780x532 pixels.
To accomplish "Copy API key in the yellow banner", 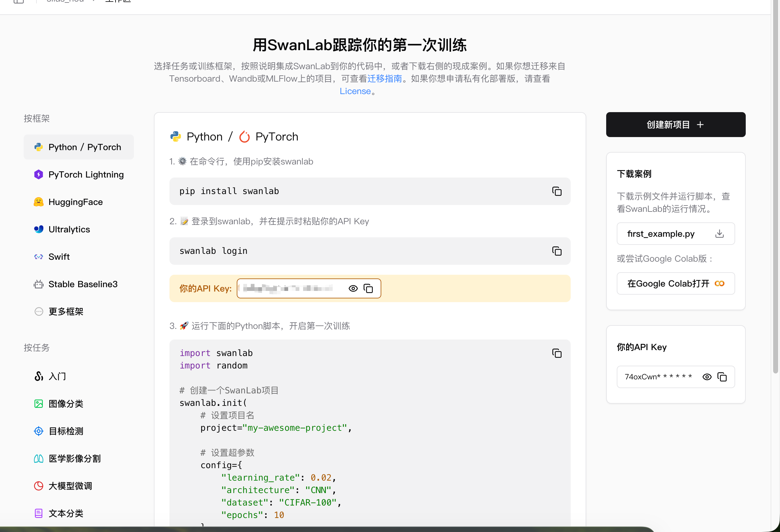I will pyautogui.click(x=368, y=288).
